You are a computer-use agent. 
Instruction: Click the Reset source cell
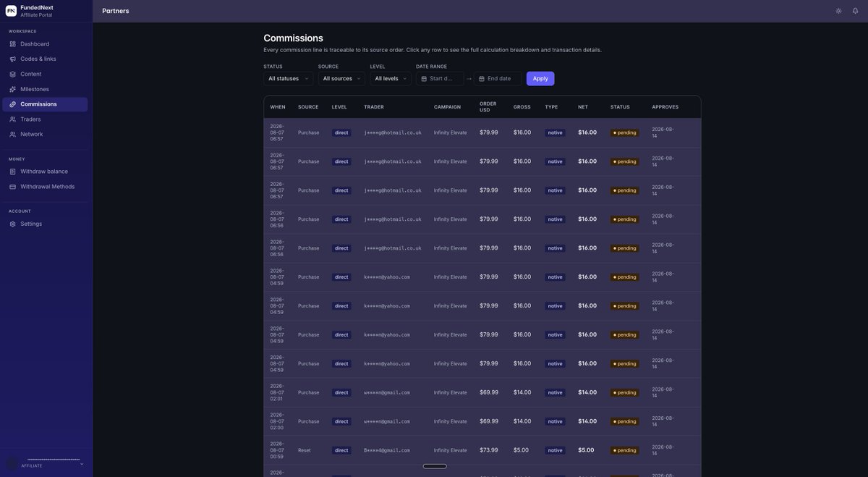coord(305,450)
